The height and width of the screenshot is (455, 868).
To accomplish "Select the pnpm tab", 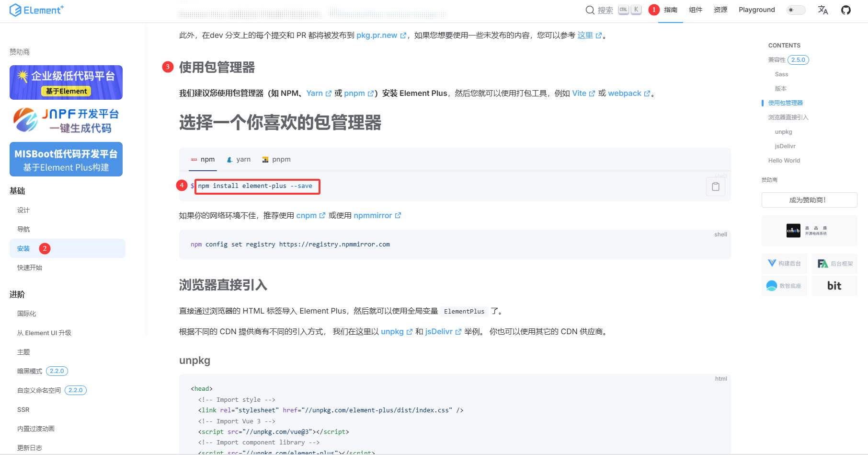I will point(276,160).
